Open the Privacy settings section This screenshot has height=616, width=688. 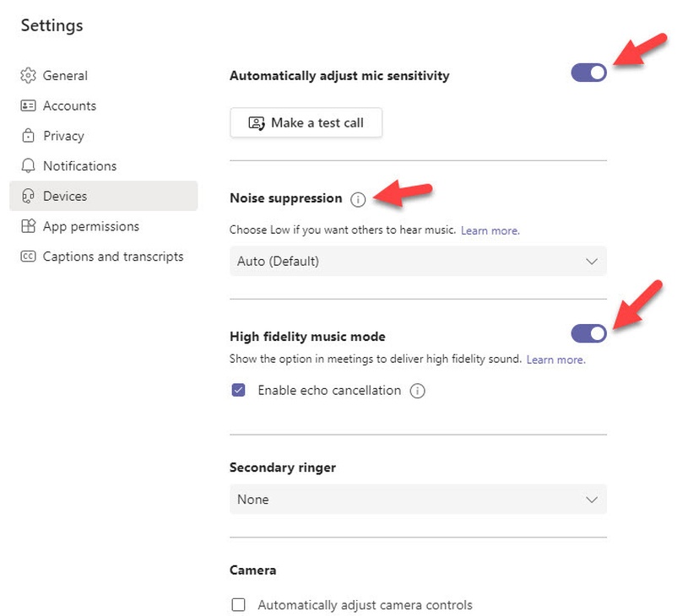click(x=63, y=136)
